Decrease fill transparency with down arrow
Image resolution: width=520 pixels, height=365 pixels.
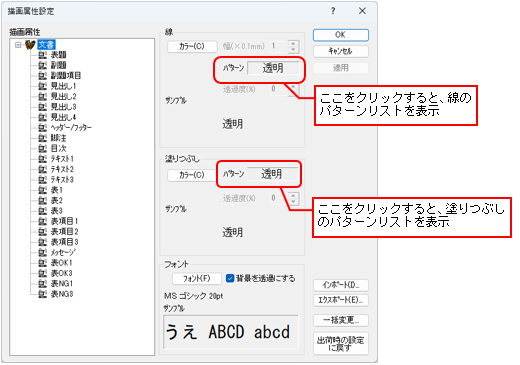pyautogui.click(x=293, y=202)
